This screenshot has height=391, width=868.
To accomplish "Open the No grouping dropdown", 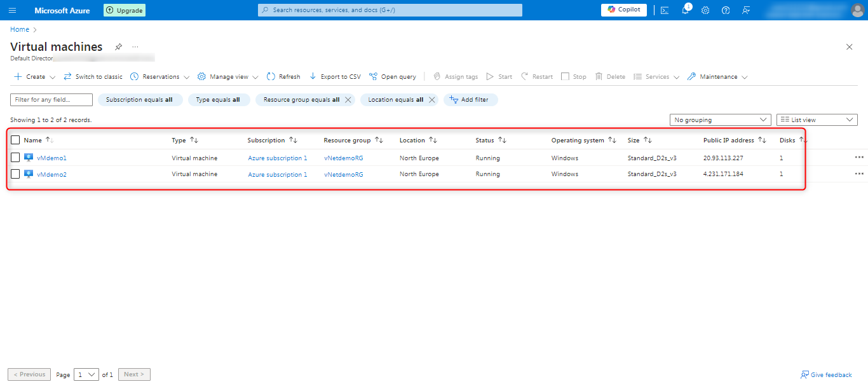I will [x=721, y=120].
